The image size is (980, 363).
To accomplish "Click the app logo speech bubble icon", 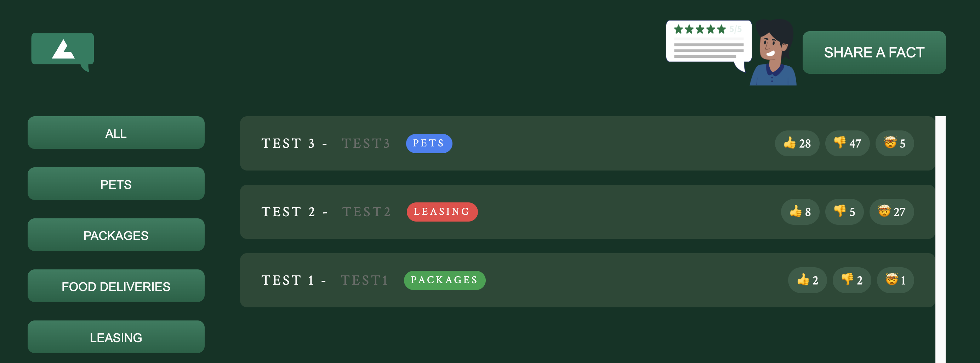I will click(63, 51).
